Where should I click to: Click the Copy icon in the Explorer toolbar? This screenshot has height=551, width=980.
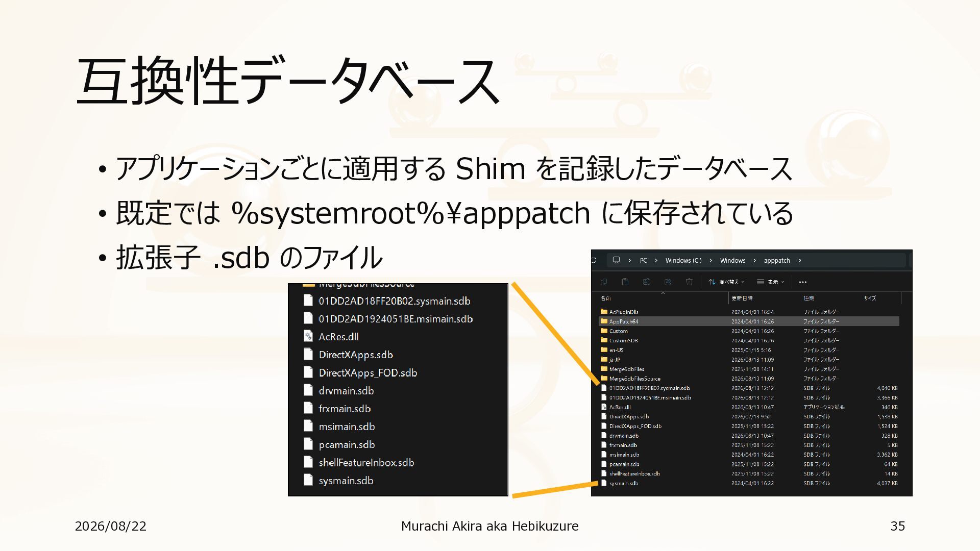pos(604,282)
